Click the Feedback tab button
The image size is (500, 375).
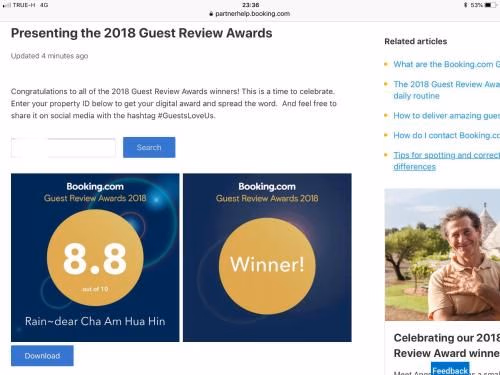coord(450,369)
